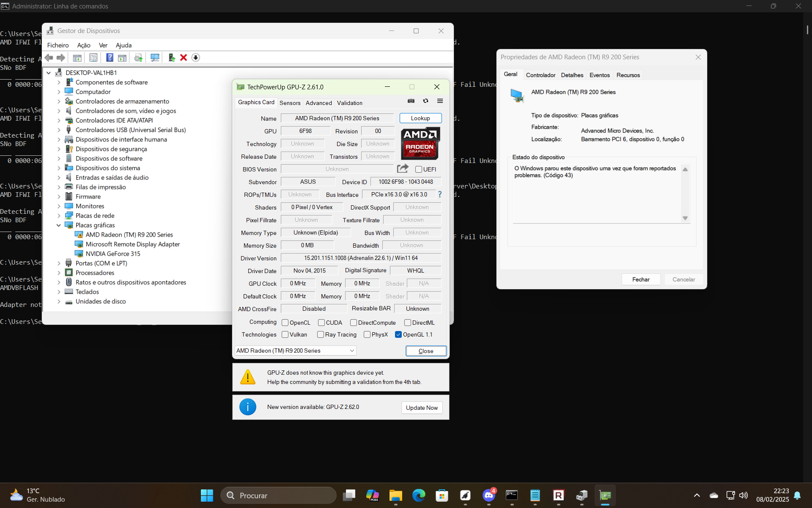Toggle the DirectCompute checkbox
812x508 pixels.
[354, 323]
